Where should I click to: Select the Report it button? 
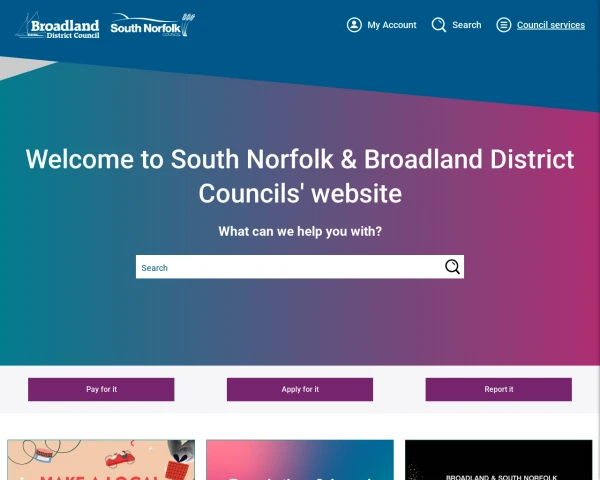click(499, 389)
